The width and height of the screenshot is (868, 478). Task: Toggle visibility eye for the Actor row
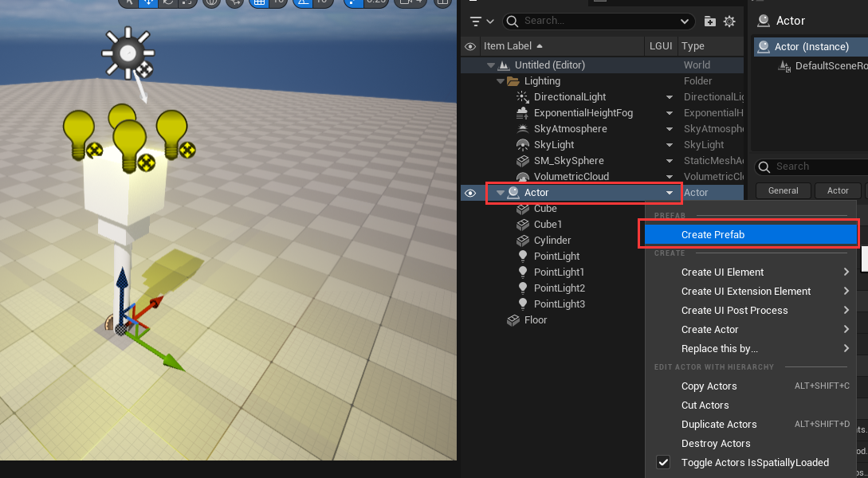[x=470, y=193]
